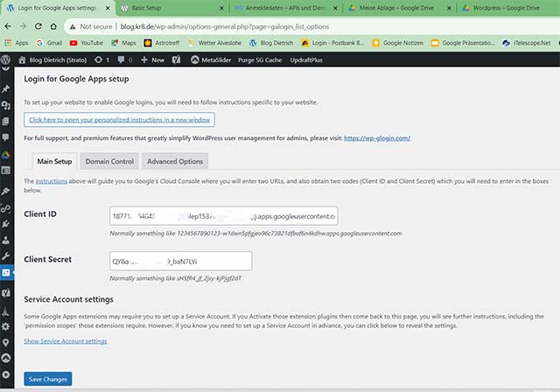
Task: Open the Wetter Alveslohe bookmark
Action: 214,43
